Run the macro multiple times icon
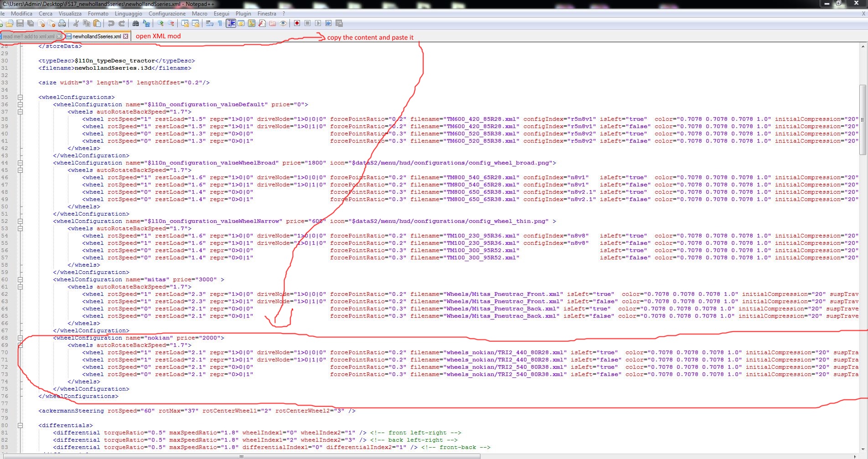Viewport: 868px width, 459px height. tap(328, 23)
